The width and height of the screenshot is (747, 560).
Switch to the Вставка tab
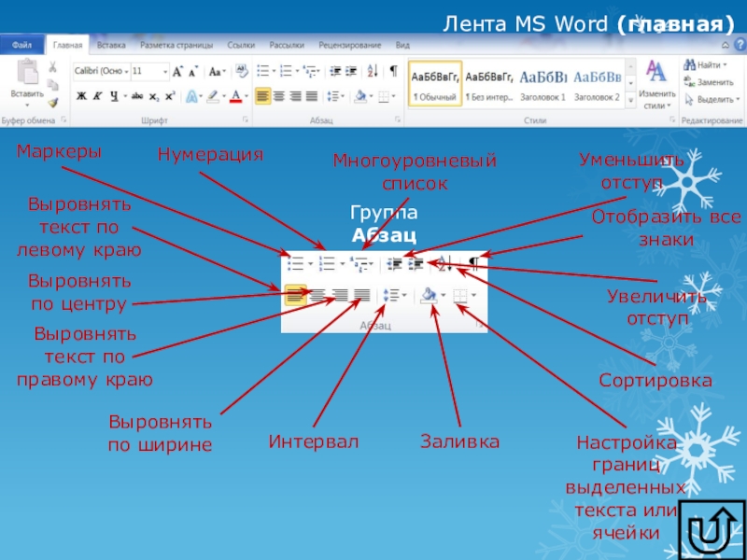pos(111,45)
